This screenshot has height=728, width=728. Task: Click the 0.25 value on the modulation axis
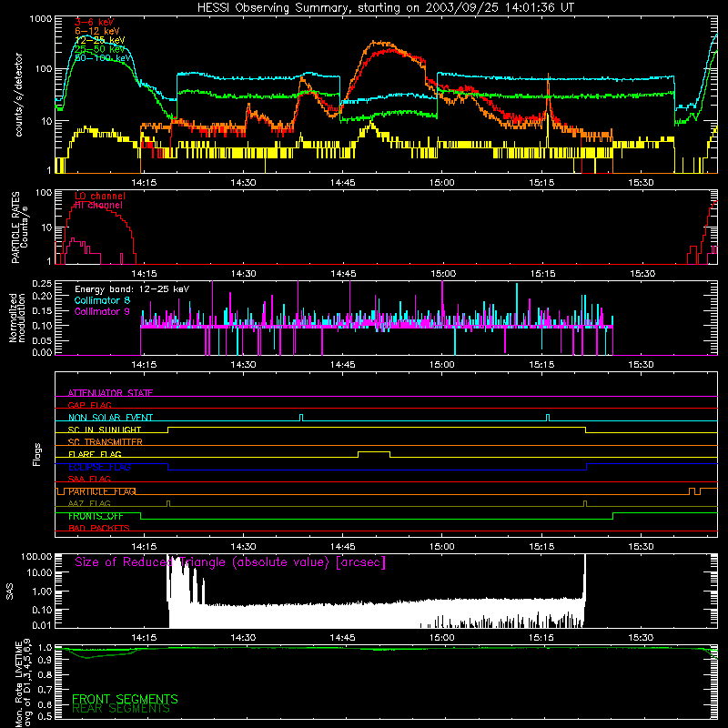[42, 283]
